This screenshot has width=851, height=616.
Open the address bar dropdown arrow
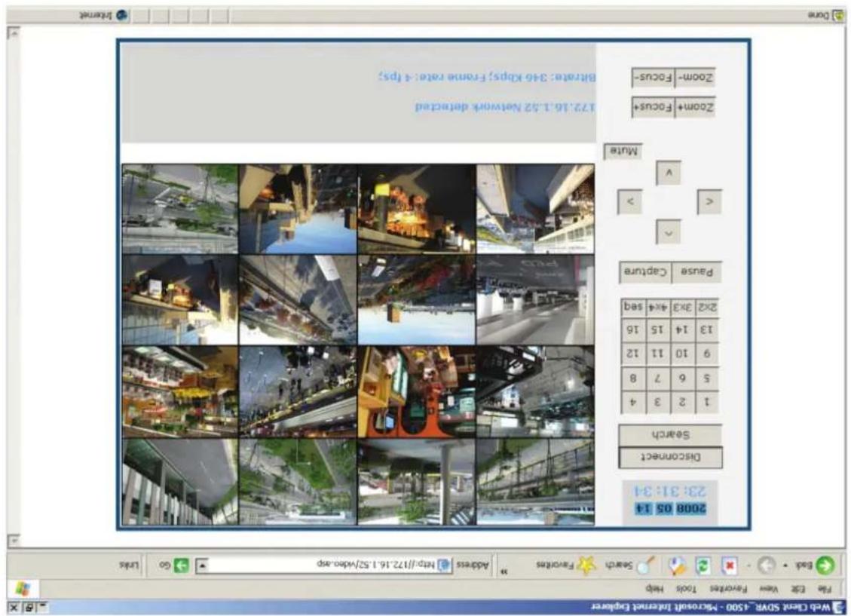203,565
